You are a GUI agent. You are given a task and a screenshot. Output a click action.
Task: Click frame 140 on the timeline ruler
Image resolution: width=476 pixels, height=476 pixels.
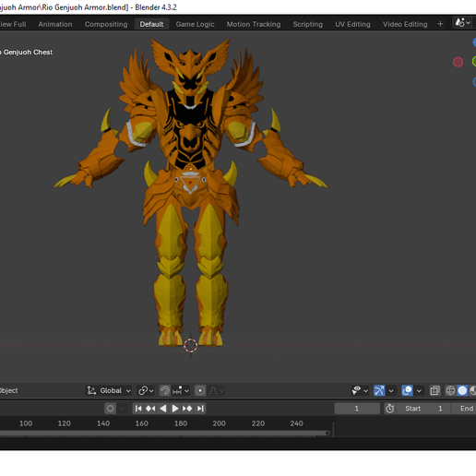pos(103,423)
